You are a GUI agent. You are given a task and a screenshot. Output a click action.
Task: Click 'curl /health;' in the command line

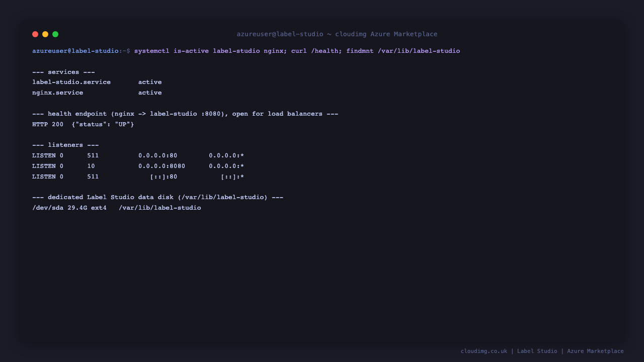(x=317, y=51)
